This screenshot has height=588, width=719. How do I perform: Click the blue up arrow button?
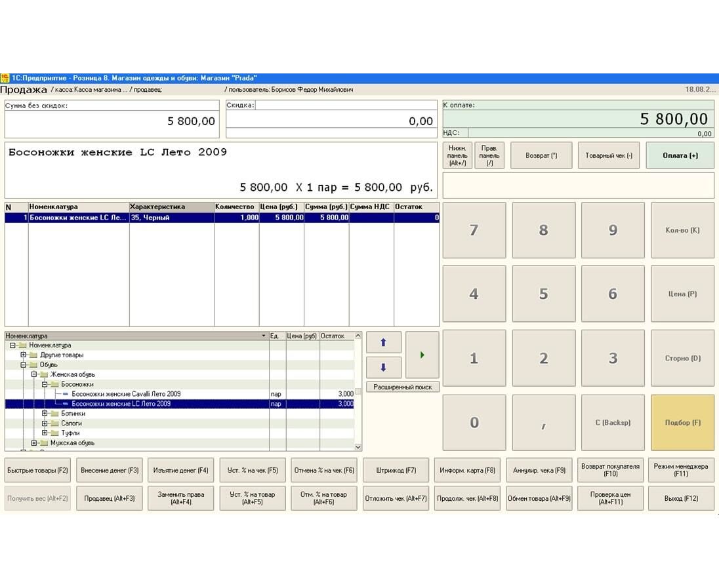pos(383,342)
